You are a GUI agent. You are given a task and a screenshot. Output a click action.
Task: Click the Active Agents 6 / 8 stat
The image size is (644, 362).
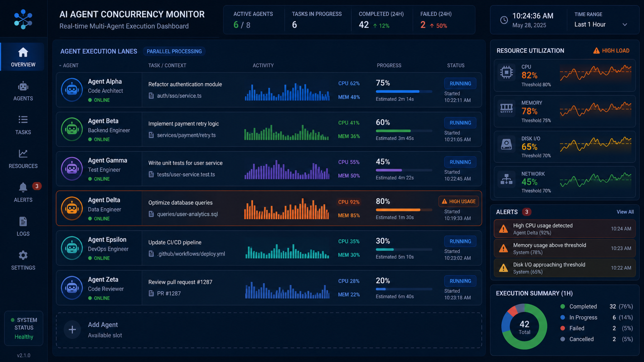pos(242,25)
